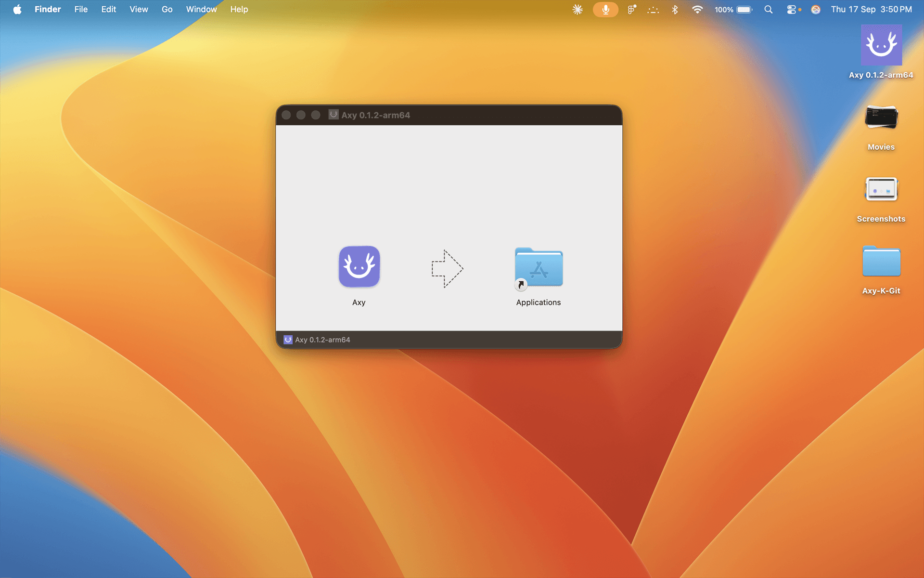This screenshot has height=578, width=924.
Task: Minimize the Axy 0.1.2-arm64 window
Action: (x=301, y=115)
